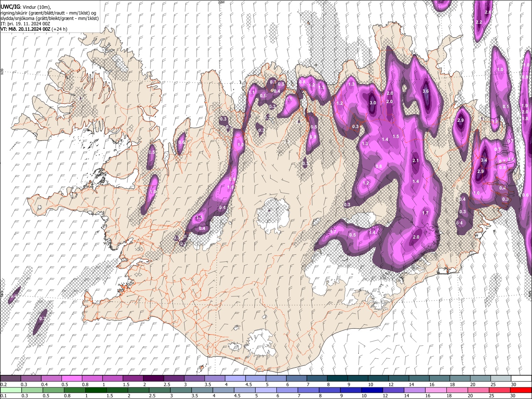
Task: Click the 2.2 value at the top right
Action: (479, 22)
